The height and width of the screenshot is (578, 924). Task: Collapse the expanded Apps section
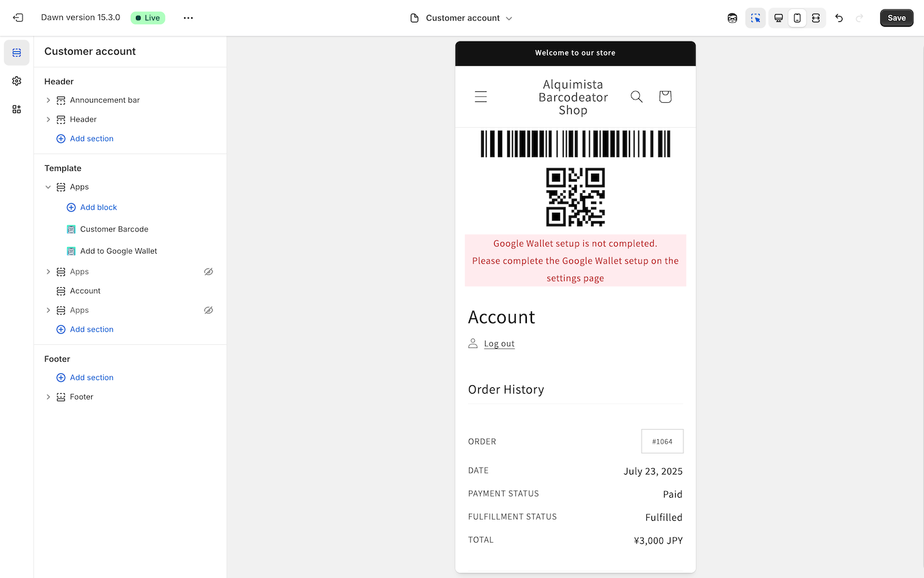(x=48, y=187)
